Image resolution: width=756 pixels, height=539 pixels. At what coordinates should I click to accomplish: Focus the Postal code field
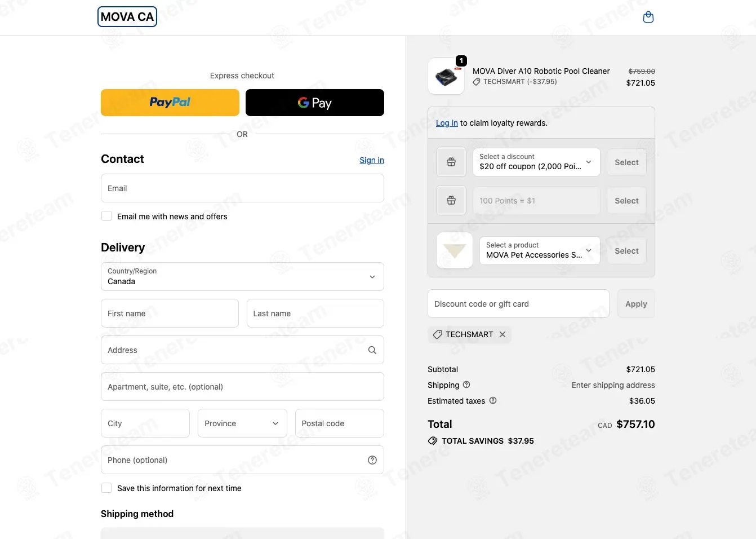pos(340,423)
